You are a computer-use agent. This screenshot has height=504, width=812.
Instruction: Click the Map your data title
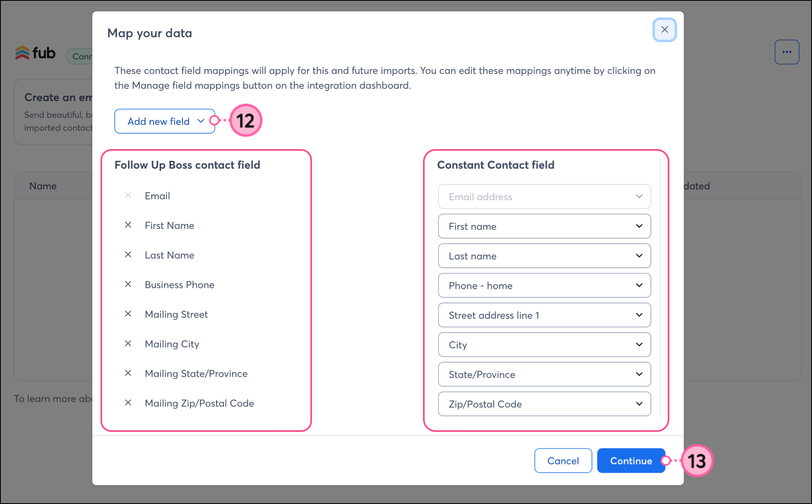(150, 33)
